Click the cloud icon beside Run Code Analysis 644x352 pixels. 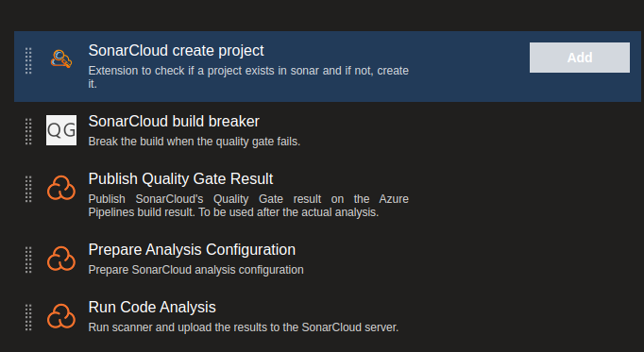[x=61, y=317]
